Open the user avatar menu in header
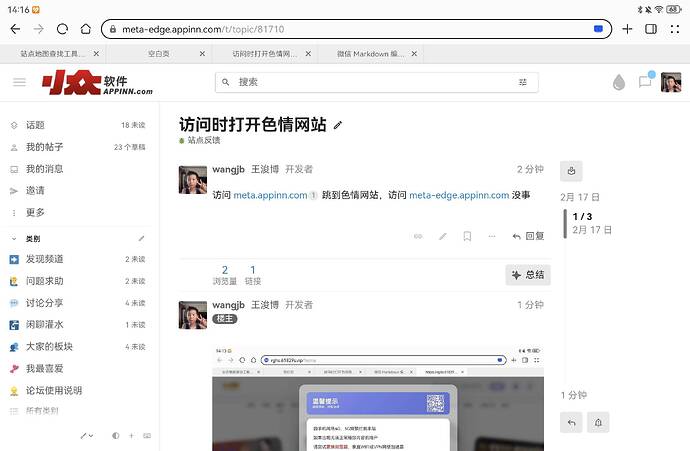690x451 pixels. (x=671, y=82)
